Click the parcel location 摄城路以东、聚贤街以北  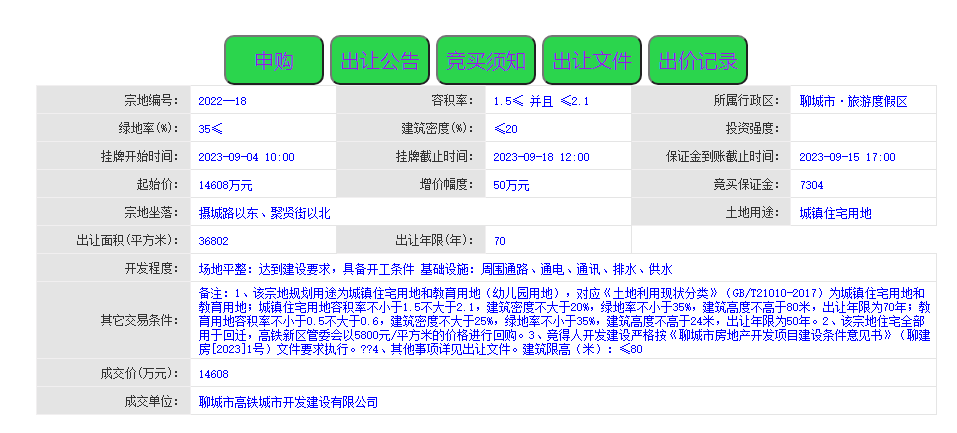point(264,213)
